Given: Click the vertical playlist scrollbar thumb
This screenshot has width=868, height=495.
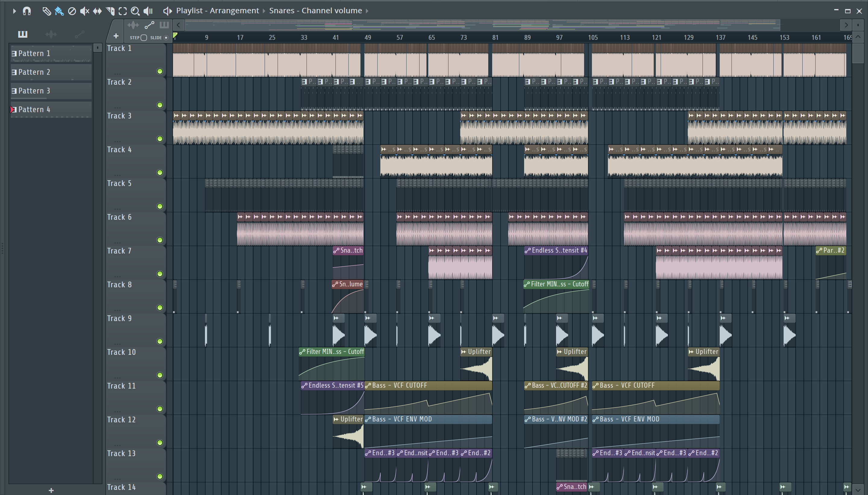Looking at the screenshot, I should 858,53.
